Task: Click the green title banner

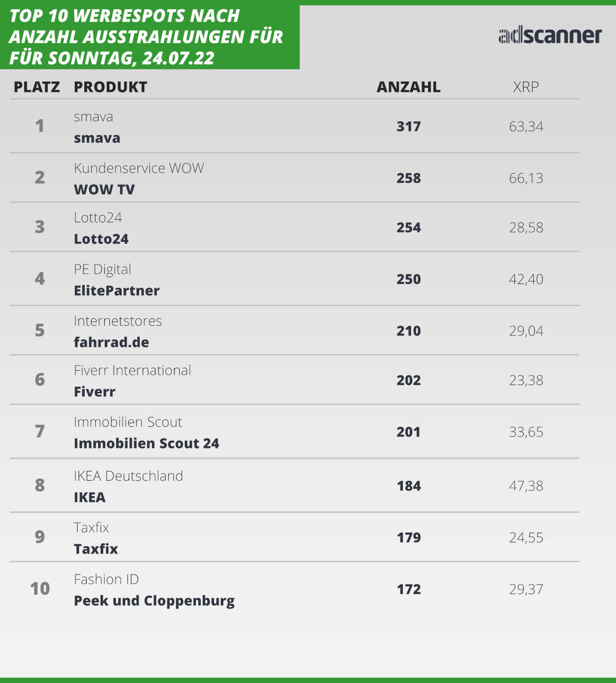Action: (x=150, y=36)
